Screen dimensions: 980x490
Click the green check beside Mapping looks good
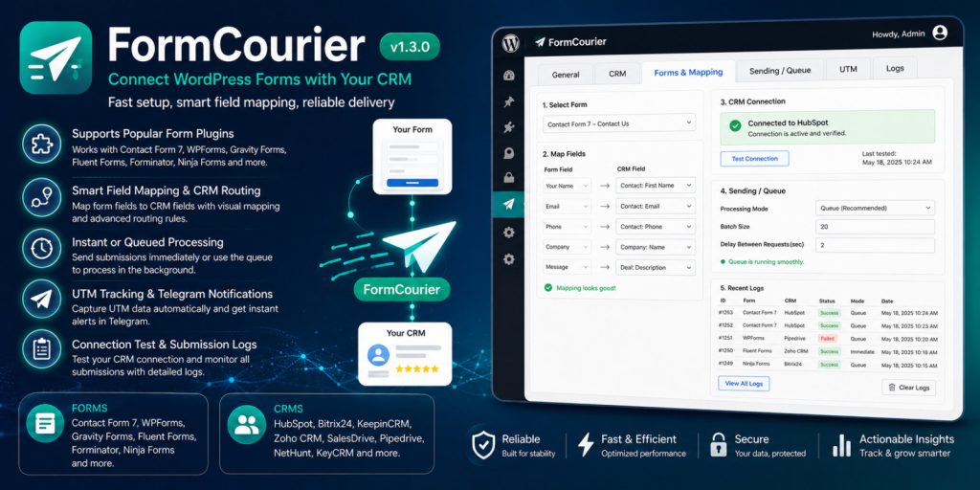click(x=548, y=287)
